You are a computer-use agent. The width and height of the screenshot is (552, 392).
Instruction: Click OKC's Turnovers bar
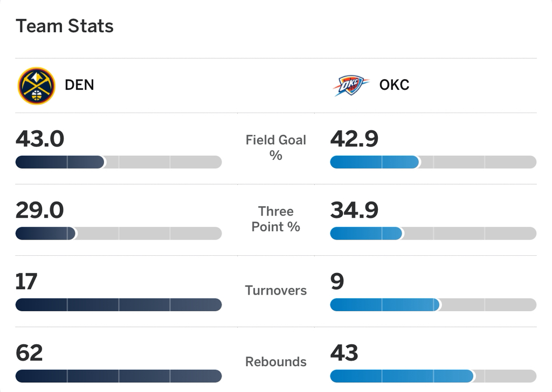433,305
